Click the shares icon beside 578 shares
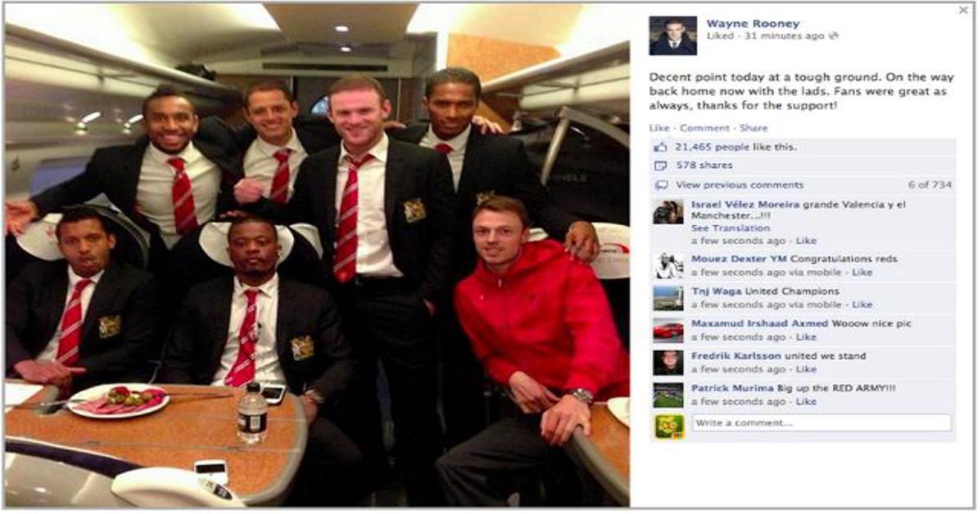This screenshot has height=514, width=980. coord(661,165)
